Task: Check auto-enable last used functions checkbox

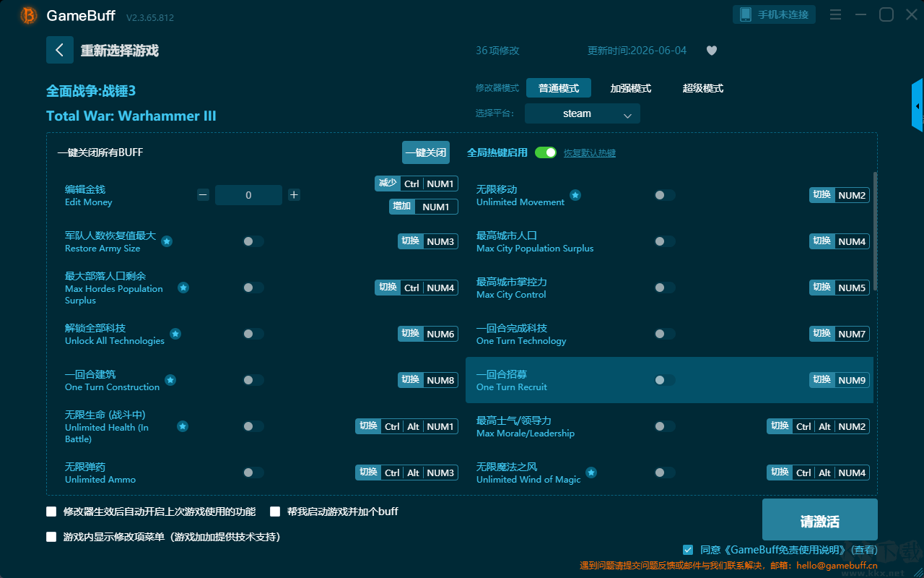Action: (51, 512)
